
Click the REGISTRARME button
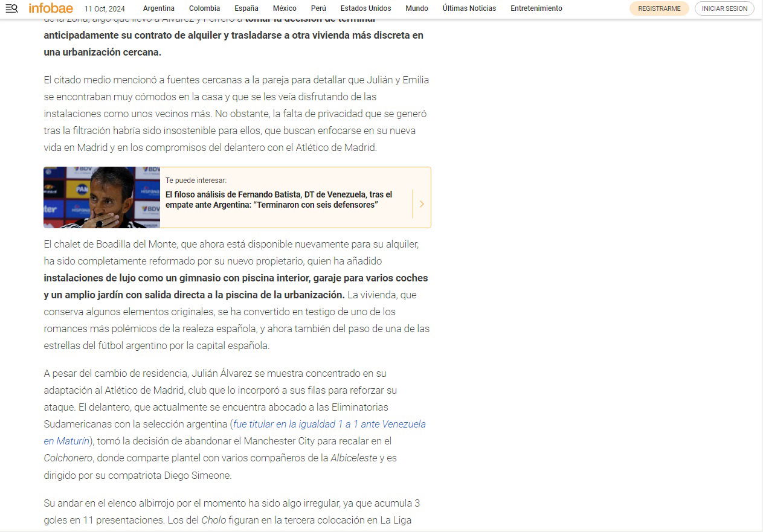[659, 8]
